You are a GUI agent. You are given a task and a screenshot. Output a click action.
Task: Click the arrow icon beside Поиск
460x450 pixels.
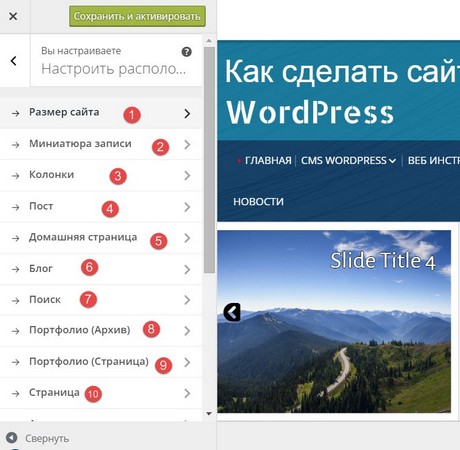15,300
